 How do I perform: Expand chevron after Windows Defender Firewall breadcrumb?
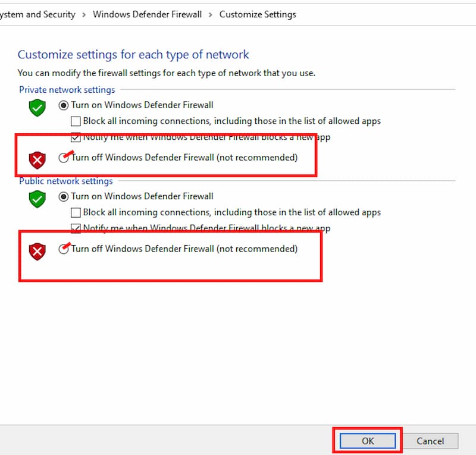(211, 14)
